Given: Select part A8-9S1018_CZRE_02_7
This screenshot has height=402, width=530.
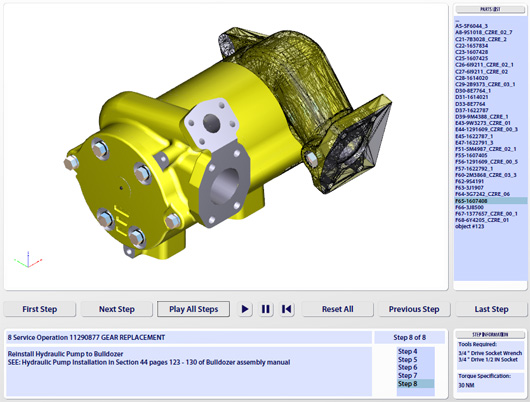Looking at the screenshot, I should (483, 32).
